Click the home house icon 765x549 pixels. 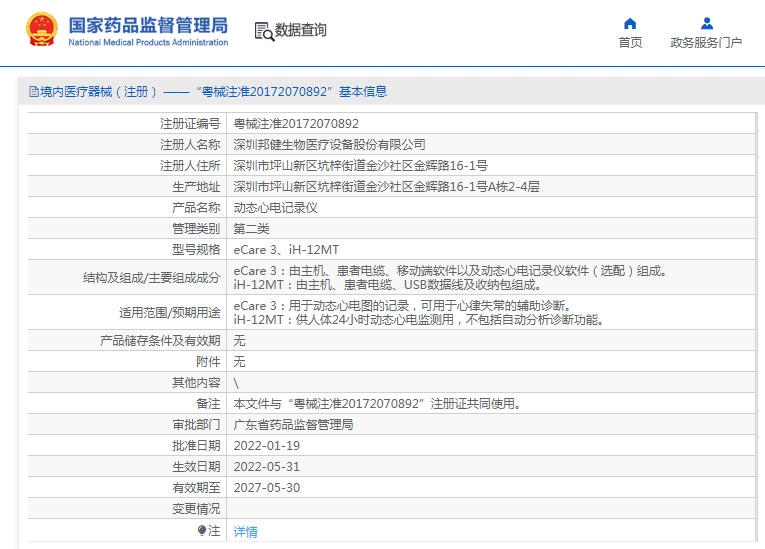click(x=630, y=23)
